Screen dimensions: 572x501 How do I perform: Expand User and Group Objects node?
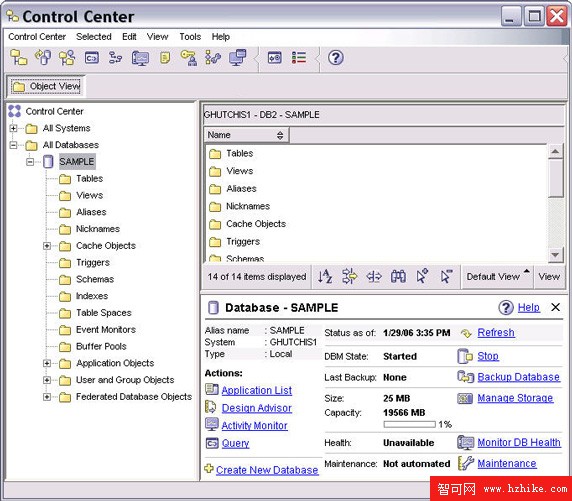click(x=47, y=380)
